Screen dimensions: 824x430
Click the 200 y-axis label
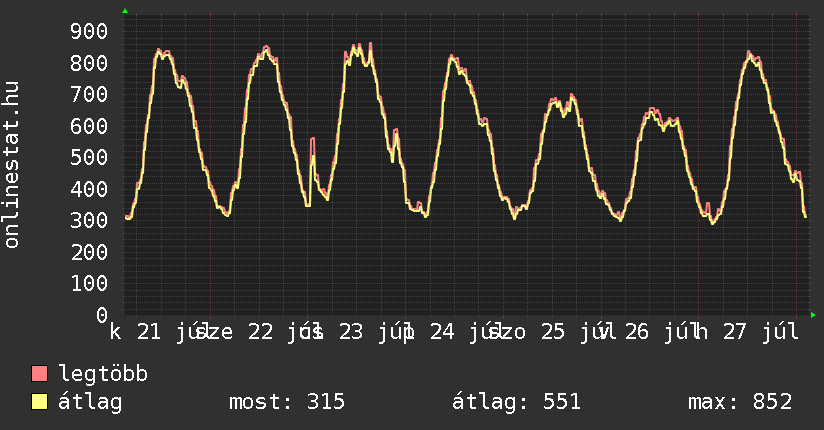(89, 252)
